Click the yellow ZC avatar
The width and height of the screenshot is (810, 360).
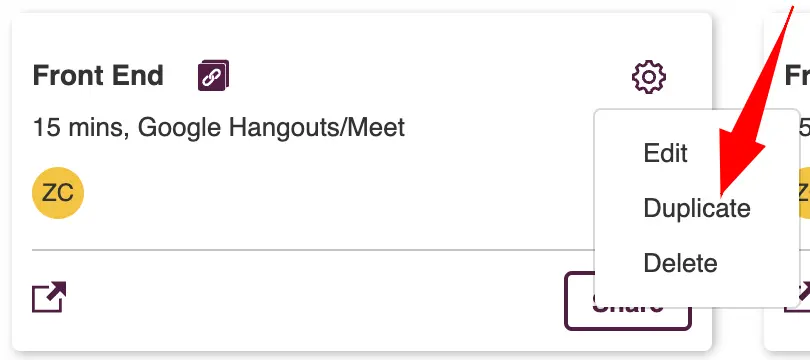pos(58,193)
